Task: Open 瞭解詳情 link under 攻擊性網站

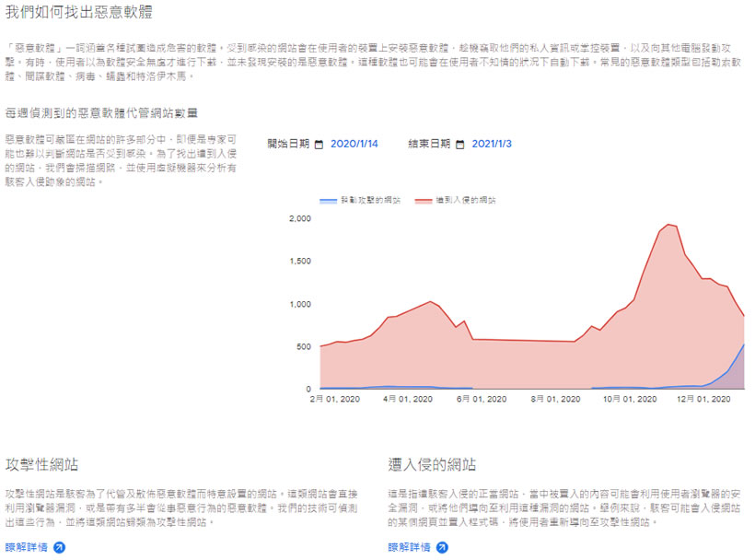Action: pos(27,547)
